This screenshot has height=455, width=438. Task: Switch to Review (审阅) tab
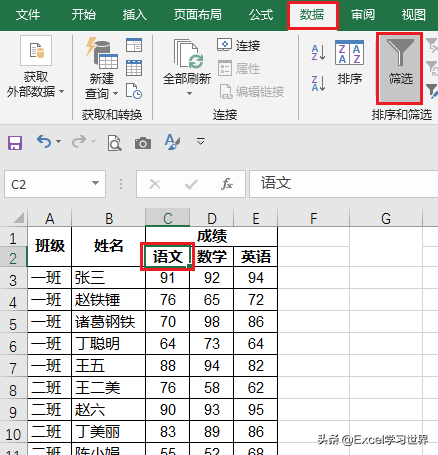tap(363, 15)
